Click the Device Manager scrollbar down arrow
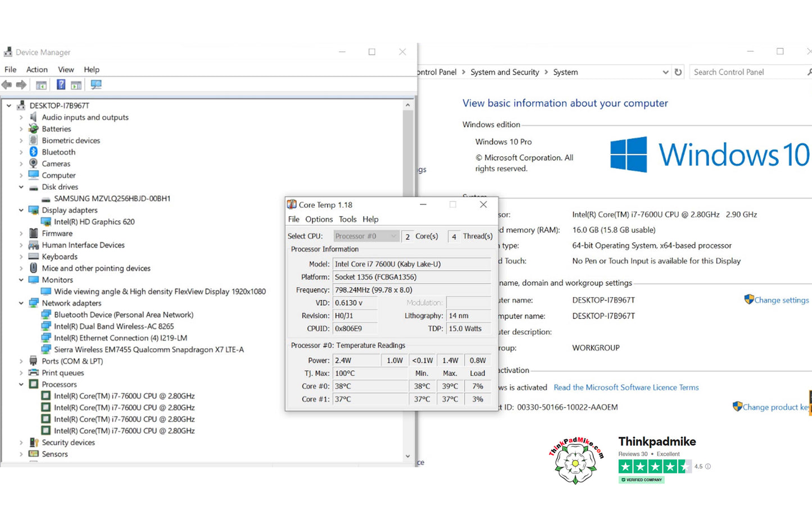The width and height of the screenshot is (812, 510). click(x=408, y=456)
